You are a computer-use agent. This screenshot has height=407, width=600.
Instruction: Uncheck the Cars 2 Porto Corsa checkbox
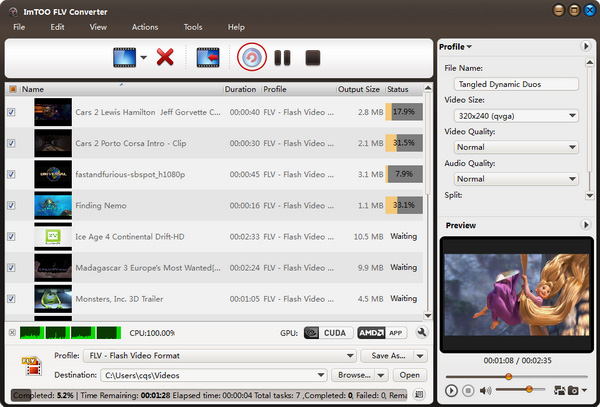11,143
